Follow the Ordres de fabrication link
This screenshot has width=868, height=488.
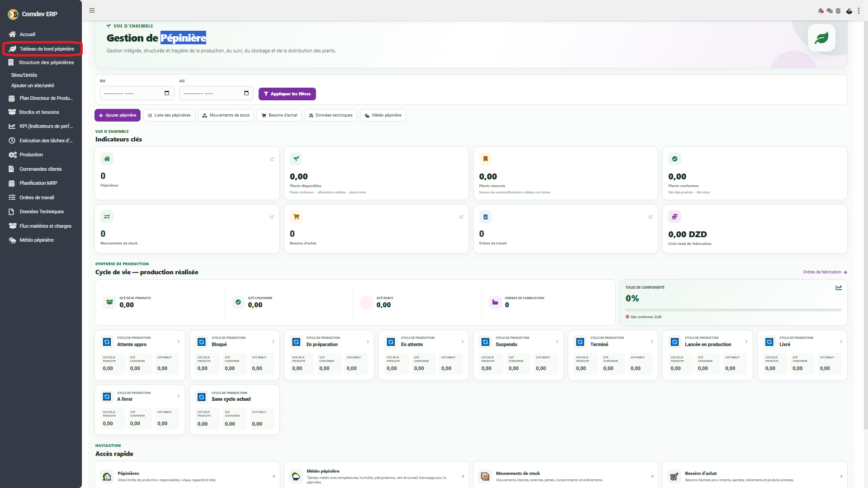click(x=825, y=272)
